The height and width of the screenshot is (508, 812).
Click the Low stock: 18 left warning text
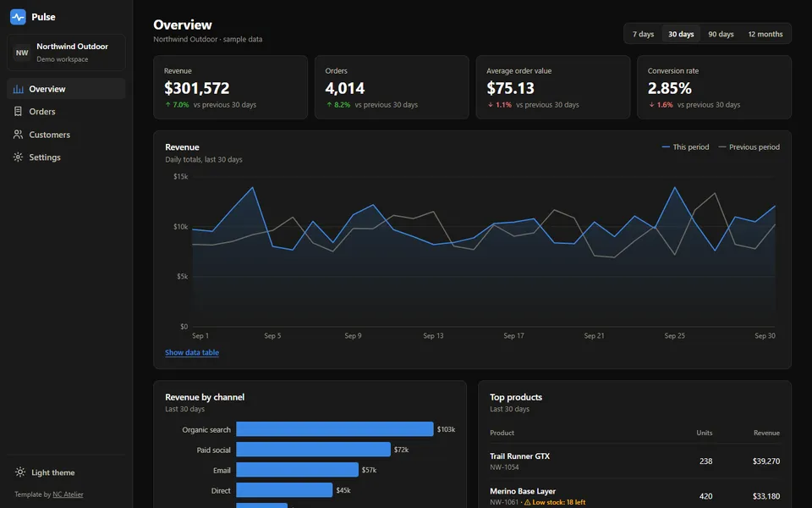pyautogui.click(x=559, y=502)
